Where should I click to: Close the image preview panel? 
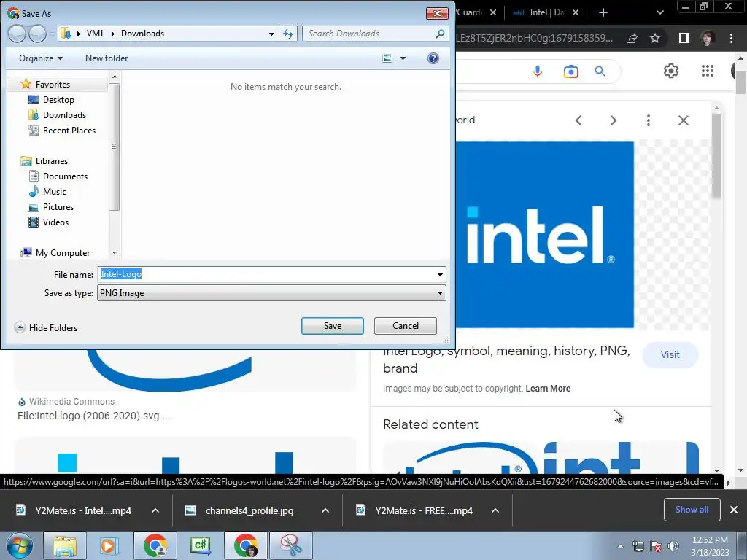pos(683,120)
